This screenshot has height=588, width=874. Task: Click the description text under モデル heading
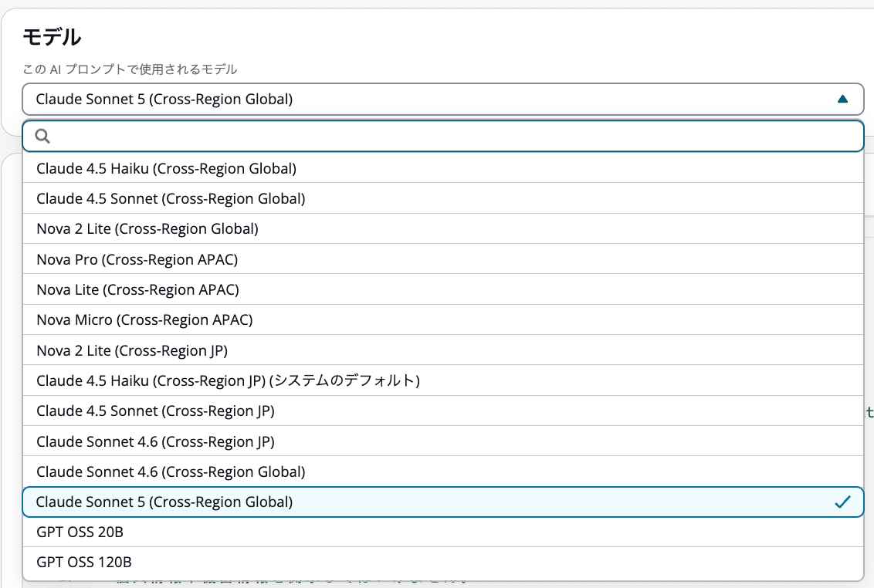tap(130, 69)
